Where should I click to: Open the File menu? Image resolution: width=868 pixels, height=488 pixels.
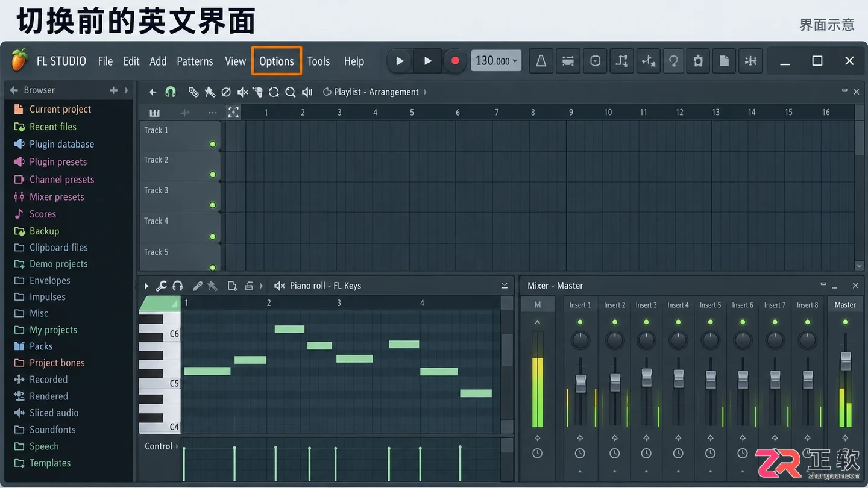click(105, 61)
